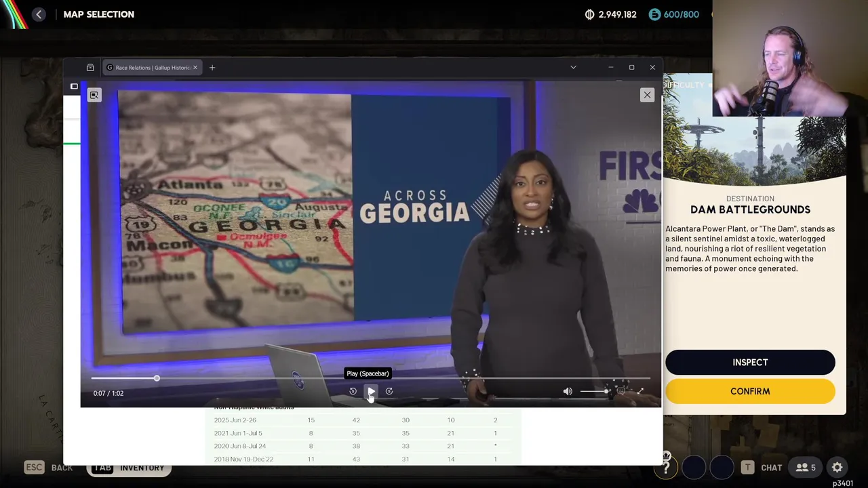Click the value 38 in the 2020 row
Screen dimensions: 868x488
point(356,446)
